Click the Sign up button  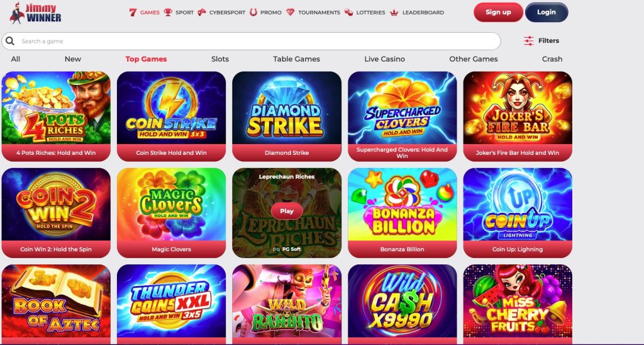click(x=498, y=12)
